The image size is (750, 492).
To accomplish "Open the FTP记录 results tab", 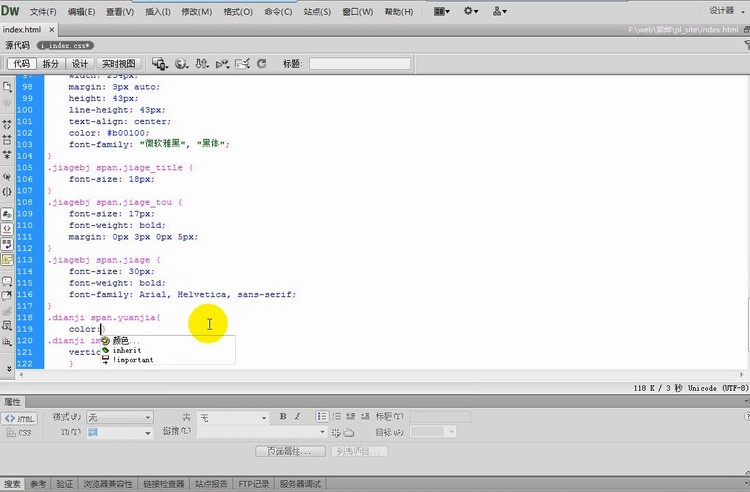I will click(254, 484).
